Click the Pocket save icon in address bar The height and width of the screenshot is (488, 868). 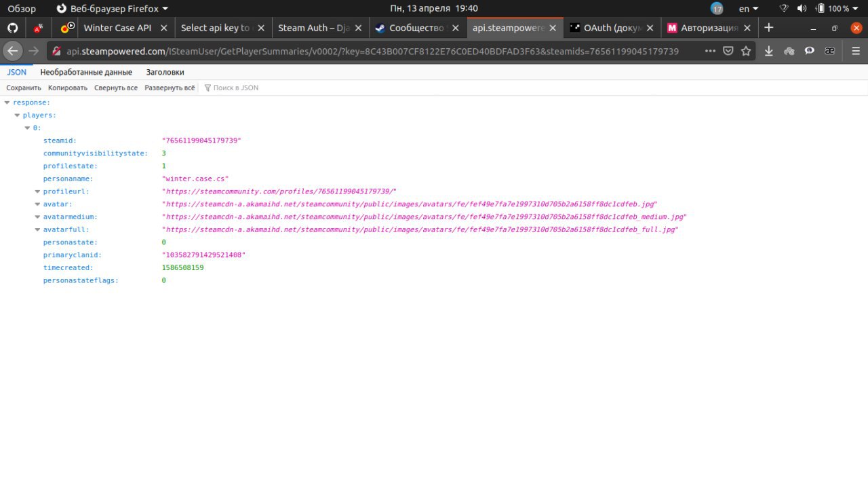click(x=728, y=51)
